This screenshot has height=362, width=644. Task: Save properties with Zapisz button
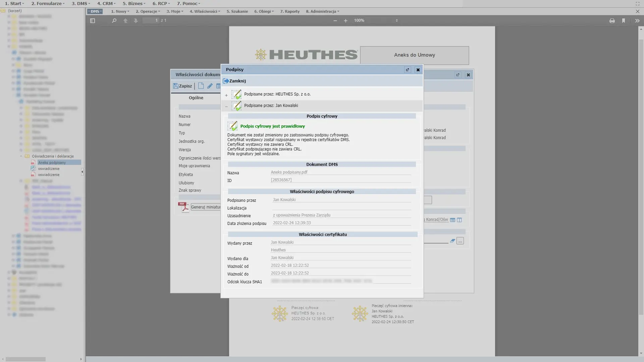(183, 86)
